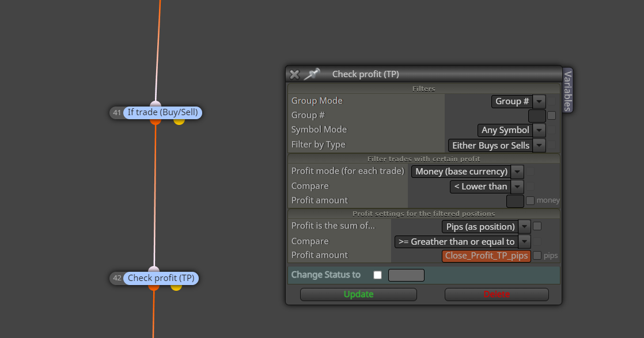Click orange output dot of If trade block
Screen dimensions: 644x338
tap(156, 121)
